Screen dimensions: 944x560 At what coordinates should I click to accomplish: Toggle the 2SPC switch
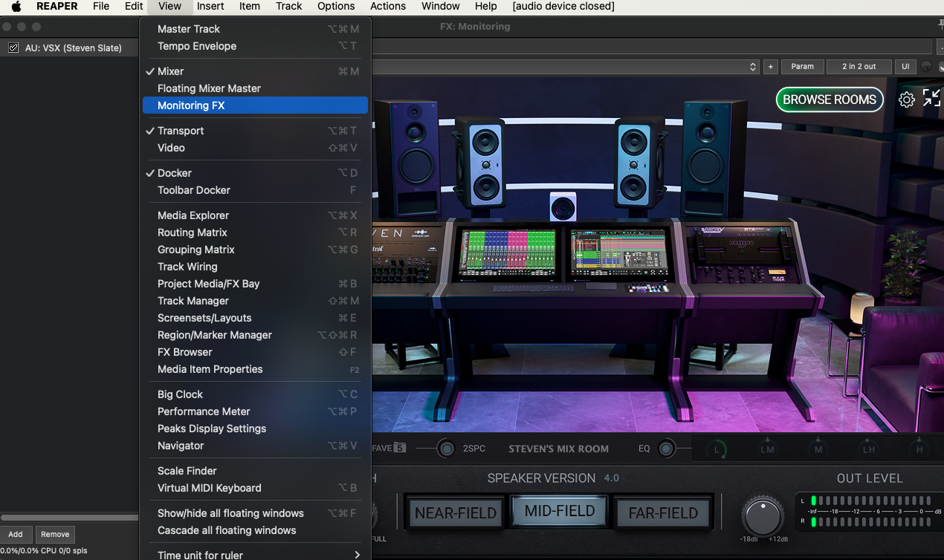pyautogui.click(x=446, y=449)
